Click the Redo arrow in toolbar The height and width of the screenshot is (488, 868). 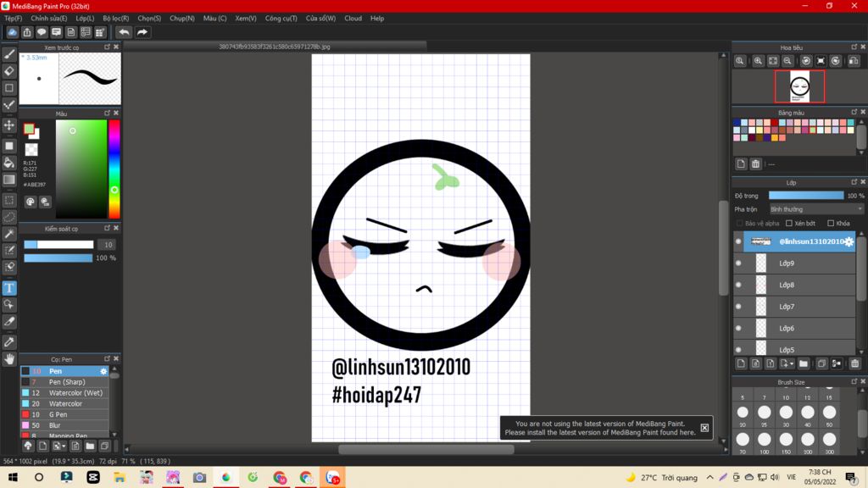pyautogui.click(x=142, y=32)
